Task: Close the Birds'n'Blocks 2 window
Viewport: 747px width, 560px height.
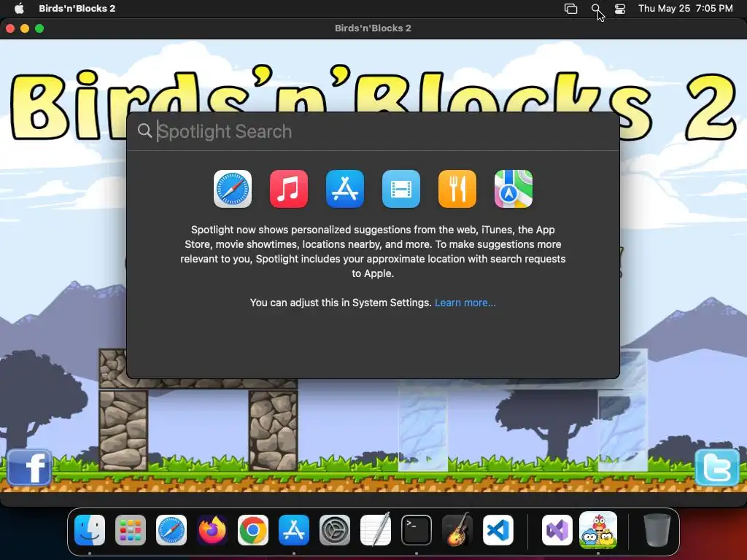Action: click(x=10, y=28)
